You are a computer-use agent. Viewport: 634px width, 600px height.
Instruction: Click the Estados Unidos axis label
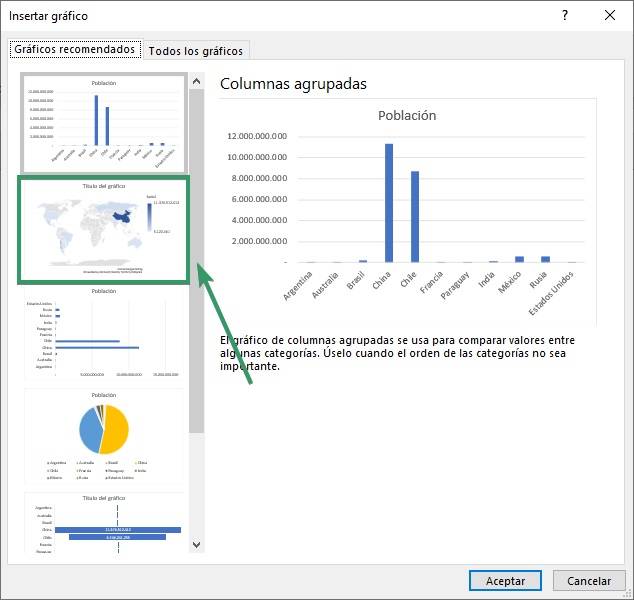[552, 294]
